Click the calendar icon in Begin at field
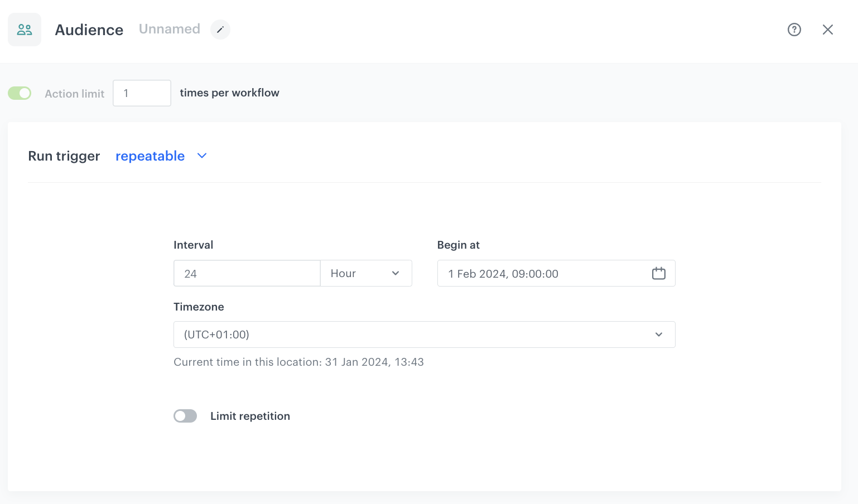 [x=658, y=273]
